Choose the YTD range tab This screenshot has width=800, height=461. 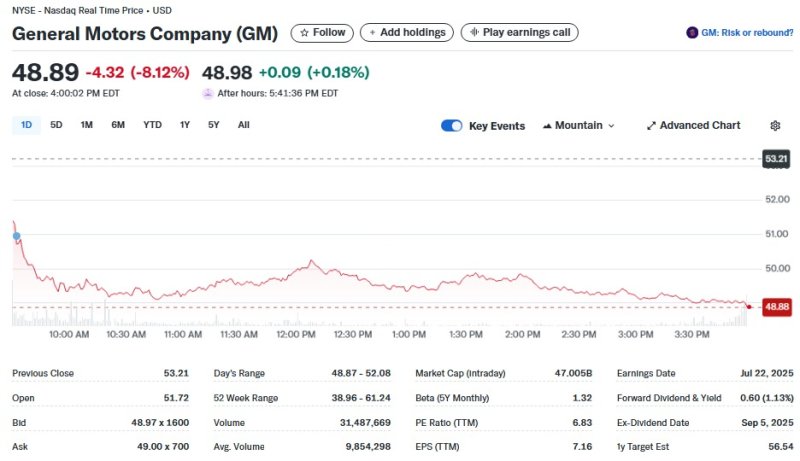[x=153, y=125]
